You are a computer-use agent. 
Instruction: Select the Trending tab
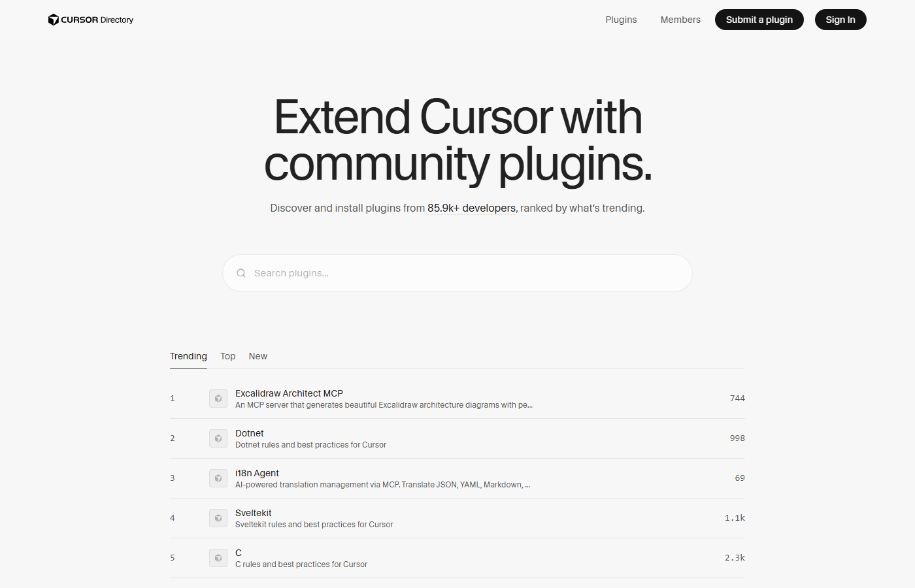(x=188, y=356)
